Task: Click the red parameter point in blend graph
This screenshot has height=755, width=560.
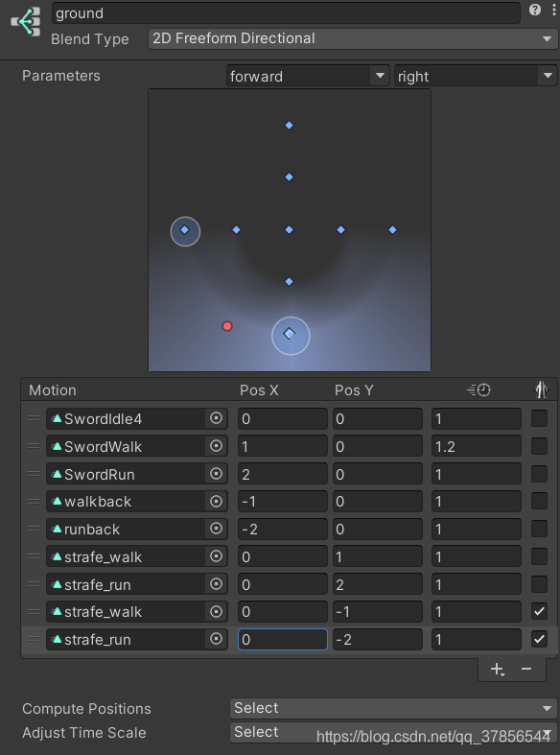Action: tap(227, 326)
